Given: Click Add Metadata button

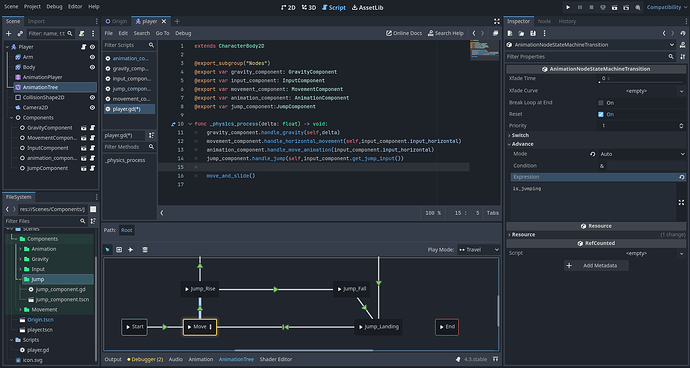Looking at the screenshot, I should point(596,265).
